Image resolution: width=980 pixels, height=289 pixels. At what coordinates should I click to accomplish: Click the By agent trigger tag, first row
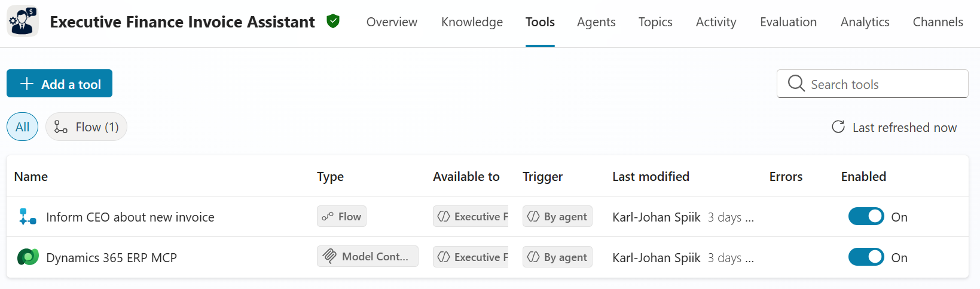tap(557, 217)
